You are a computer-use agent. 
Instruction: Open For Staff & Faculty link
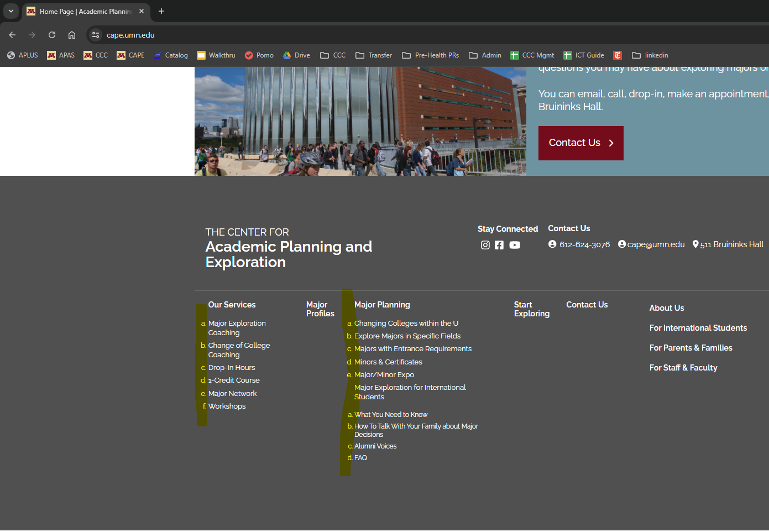(683, 368)
